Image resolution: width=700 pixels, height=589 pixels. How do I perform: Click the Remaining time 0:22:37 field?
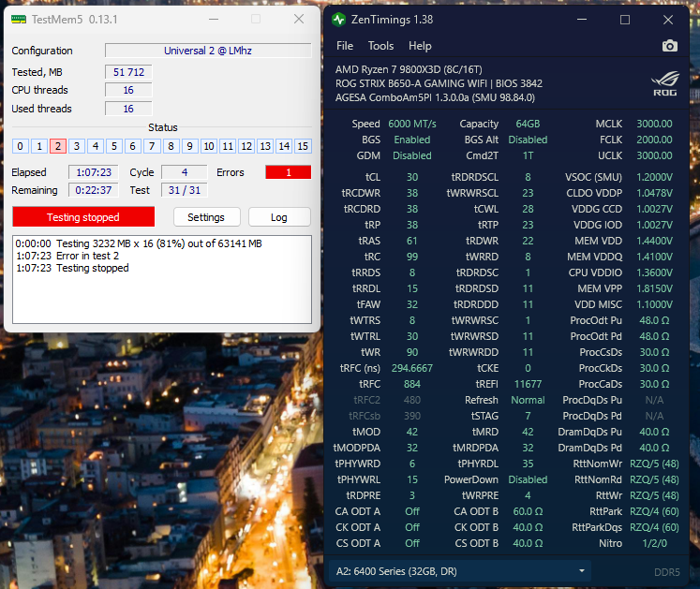click(94, 190)
